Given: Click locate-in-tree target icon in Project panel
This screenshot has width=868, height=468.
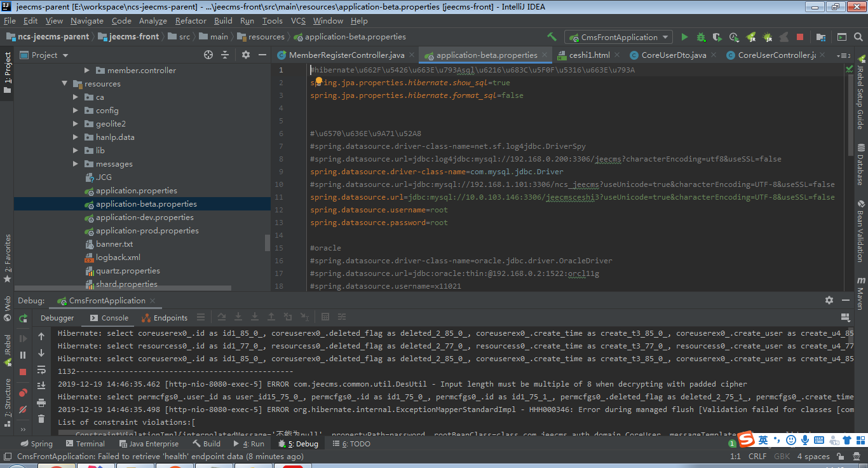Looking at the screenshot, I should click(208, 55).
